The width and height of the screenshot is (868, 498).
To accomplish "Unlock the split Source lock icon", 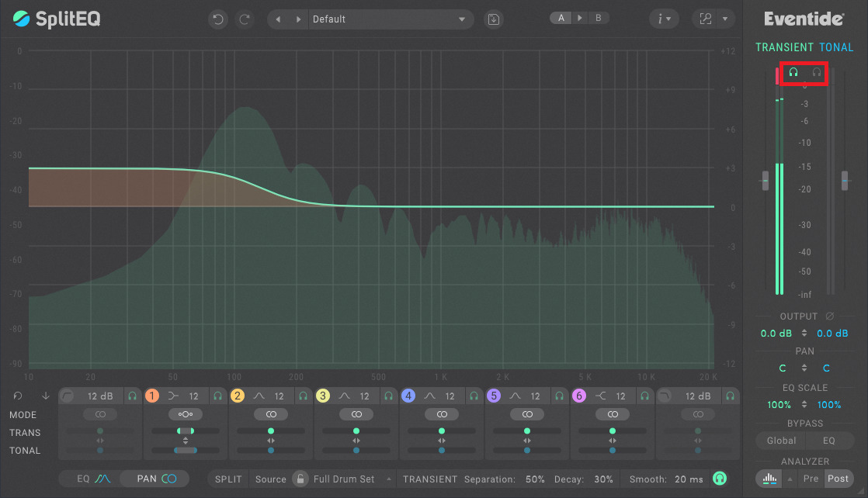I will click(x=300, y=479).
